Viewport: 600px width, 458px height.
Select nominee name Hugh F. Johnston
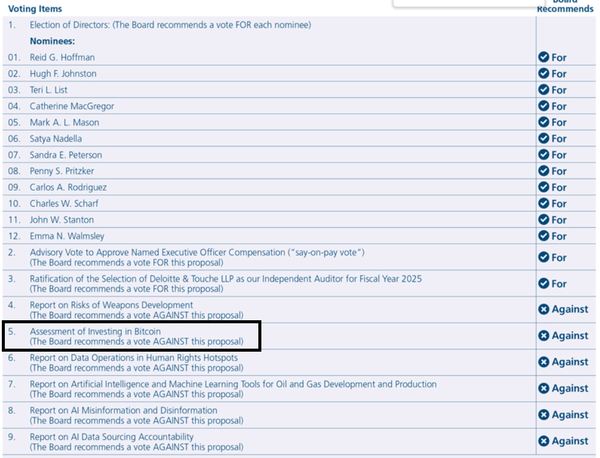click(63, 73)
